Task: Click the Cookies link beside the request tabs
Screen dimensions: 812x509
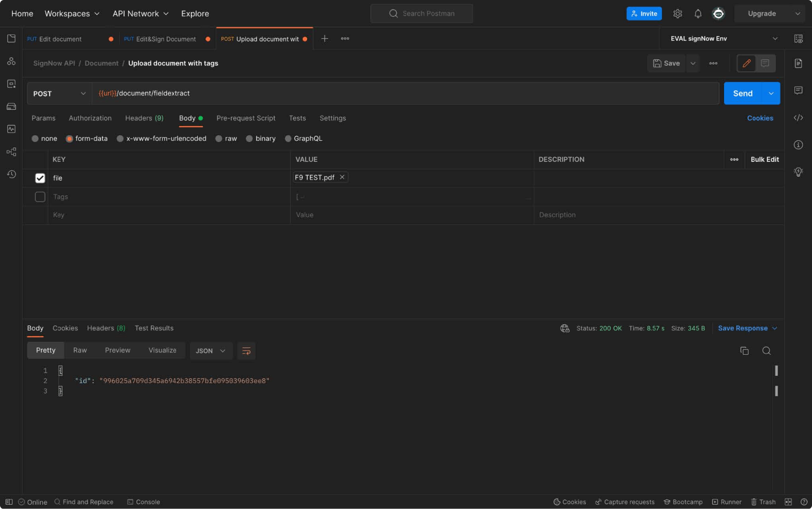Action: pos(759,118)
